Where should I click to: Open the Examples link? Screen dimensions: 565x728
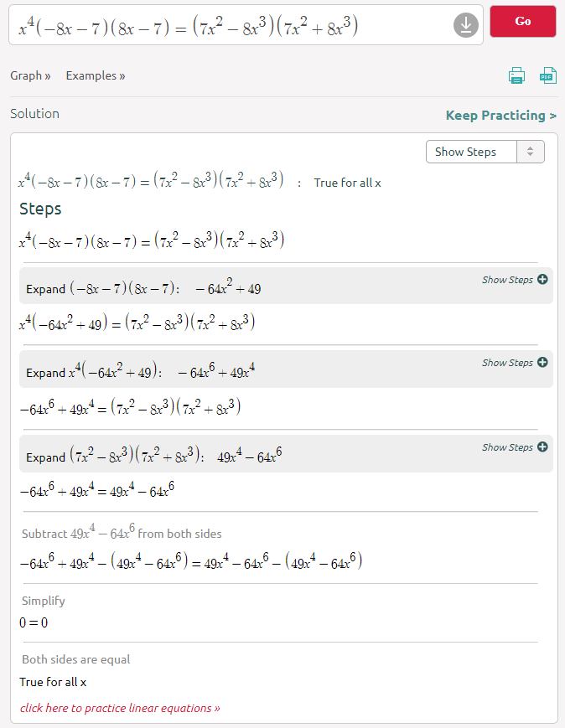[x=96, y=75]
